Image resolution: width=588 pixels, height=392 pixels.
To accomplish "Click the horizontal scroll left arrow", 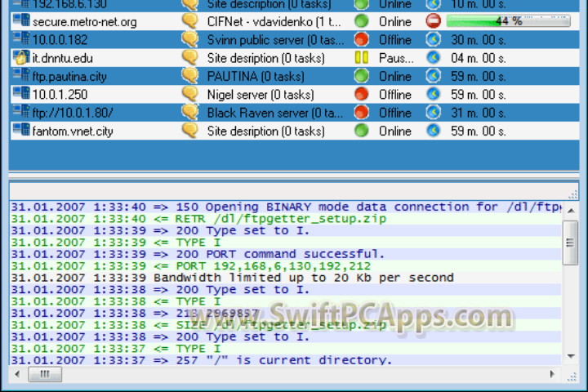I will [x=17, y=374].
